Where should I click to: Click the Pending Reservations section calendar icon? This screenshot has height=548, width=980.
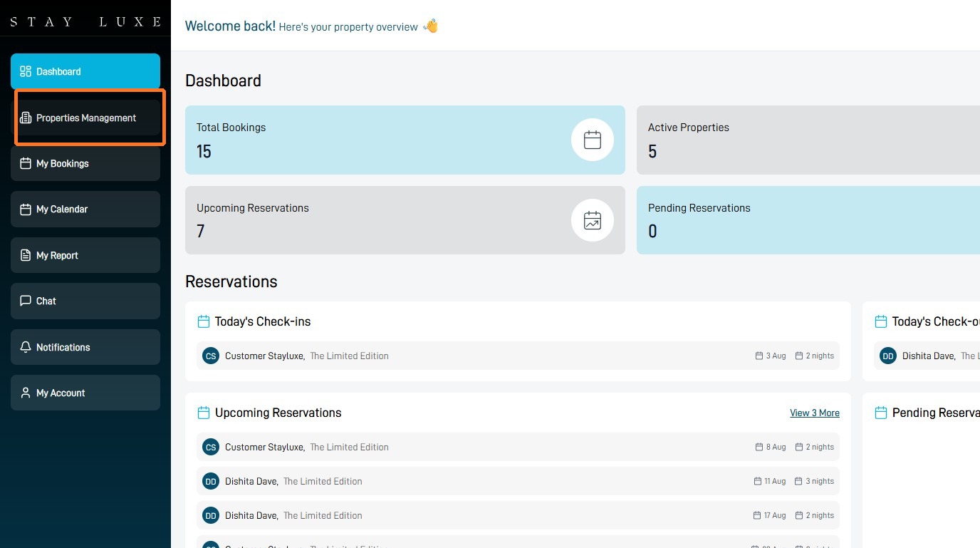click(880, 413)
